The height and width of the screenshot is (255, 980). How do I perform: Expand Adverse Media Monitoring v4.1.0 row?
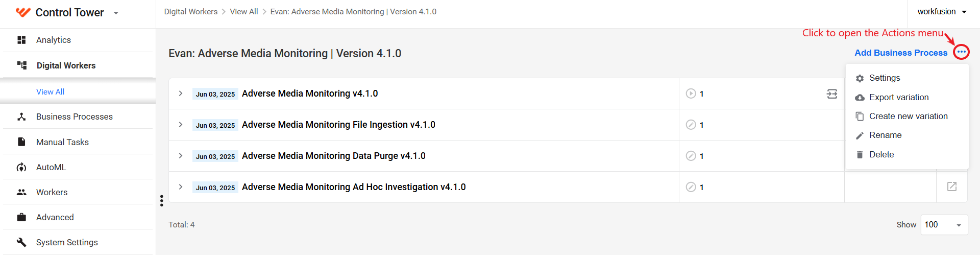[181, 94]
